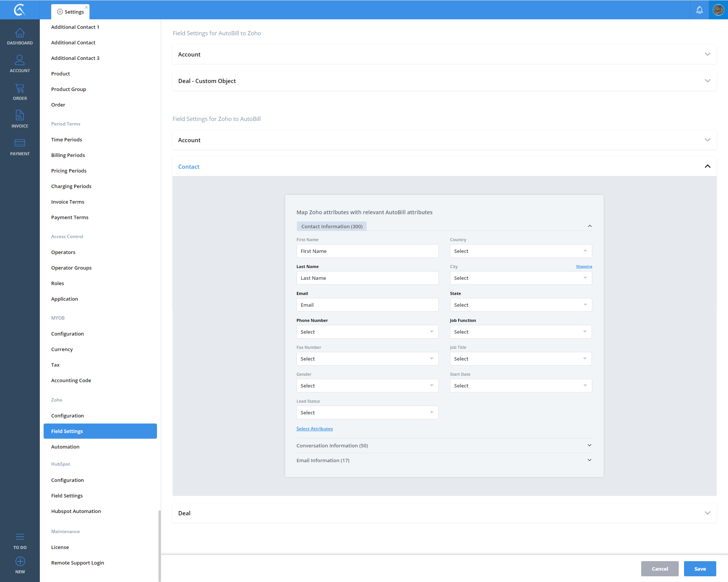
Task: Open the Dashboard home icon
Action: tap(20, 33)
